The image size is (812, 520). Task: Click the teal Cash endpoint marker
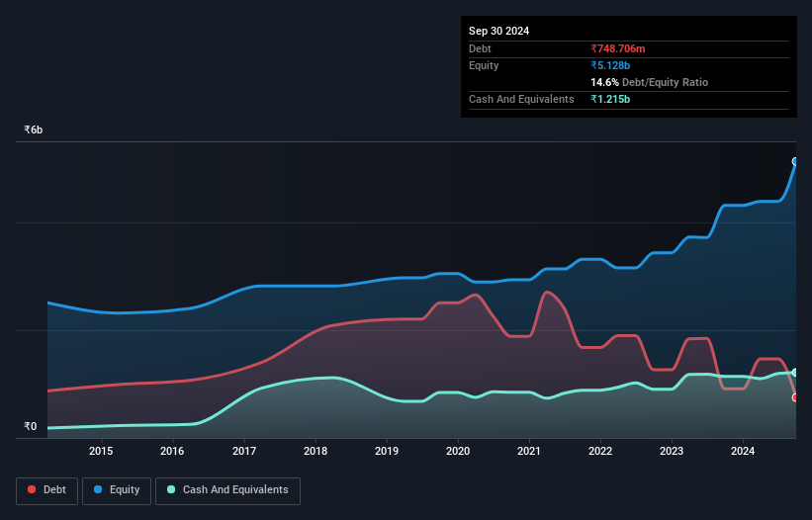pos(794,373)
